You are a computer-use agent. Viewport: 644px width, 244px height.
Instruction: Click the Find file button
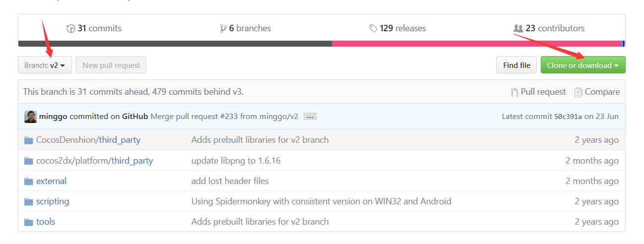coord(516,65)
